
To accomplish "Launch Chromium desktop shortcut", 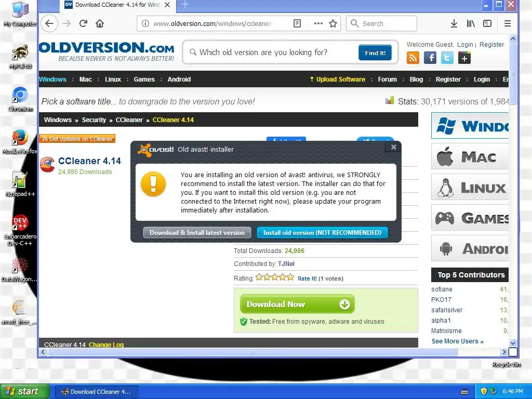I will click(x=20, y=99).
